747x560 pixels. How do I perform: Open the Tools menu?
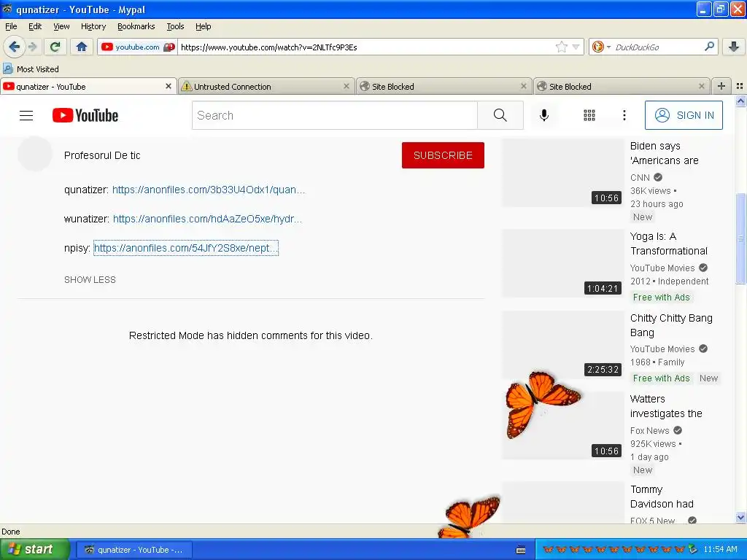(x=175, y=26)
